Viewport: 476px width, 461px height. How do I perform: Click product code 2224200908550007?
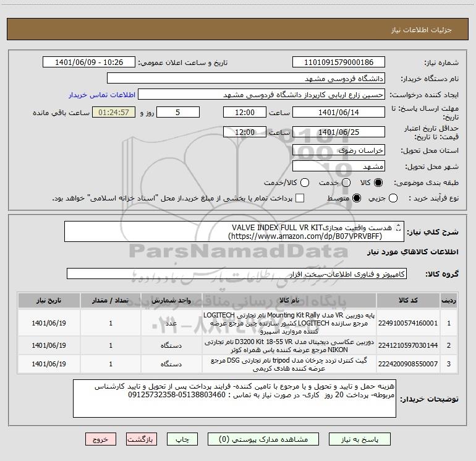point(408,364)
